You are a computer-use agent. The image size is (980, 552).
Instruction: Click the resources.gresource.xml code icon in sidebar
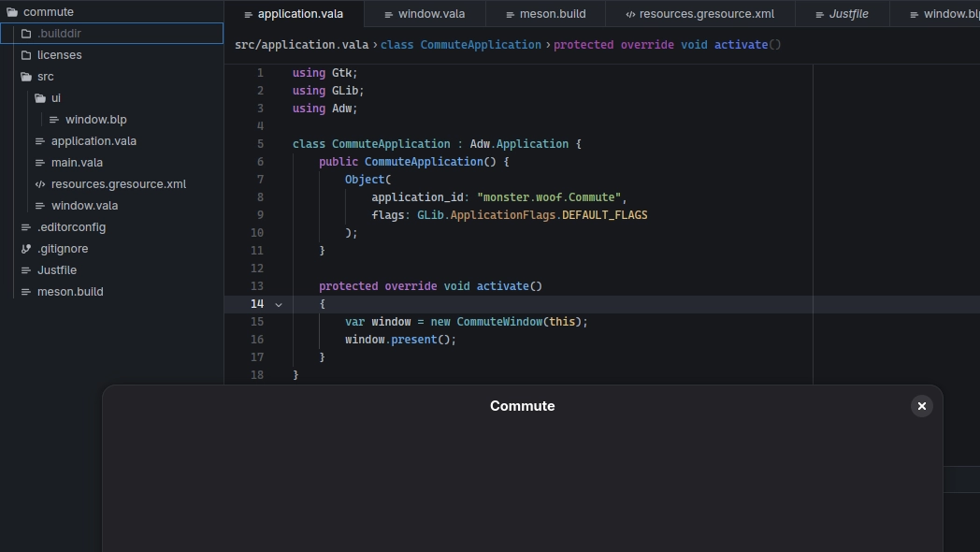(40, 184)
